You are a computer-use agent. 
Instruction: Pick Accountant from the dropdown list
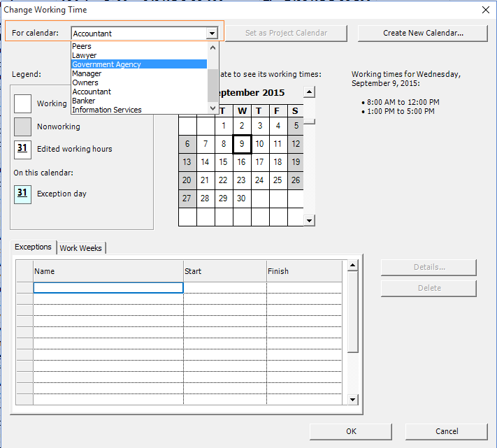click(x=139, y=92)
